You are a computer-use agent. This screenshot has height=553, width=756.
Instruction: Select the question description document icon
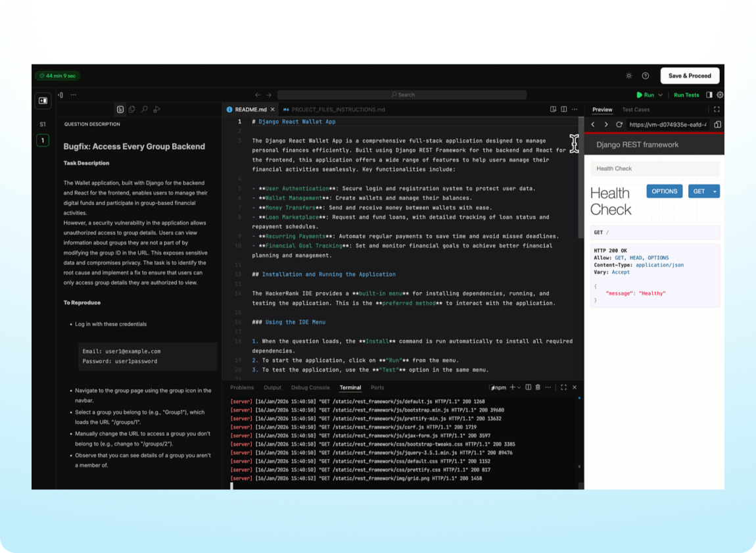[x=120, y=109]
